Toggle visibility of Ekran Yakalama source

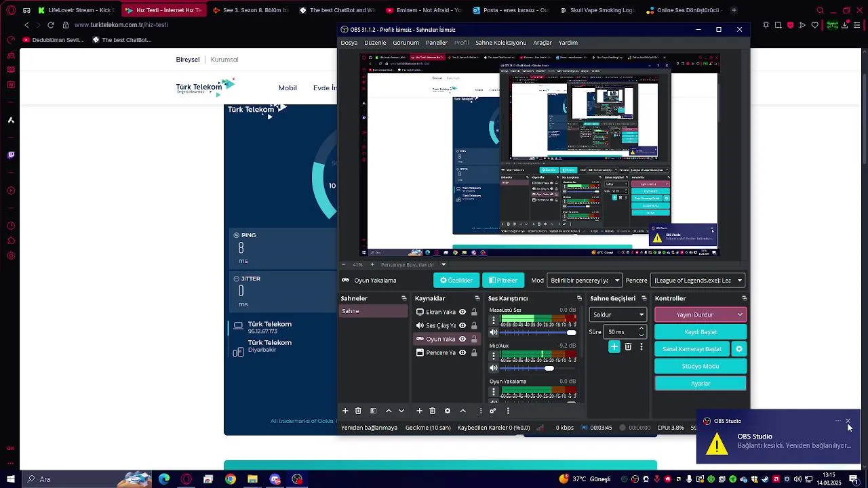[x=462, y=312]
